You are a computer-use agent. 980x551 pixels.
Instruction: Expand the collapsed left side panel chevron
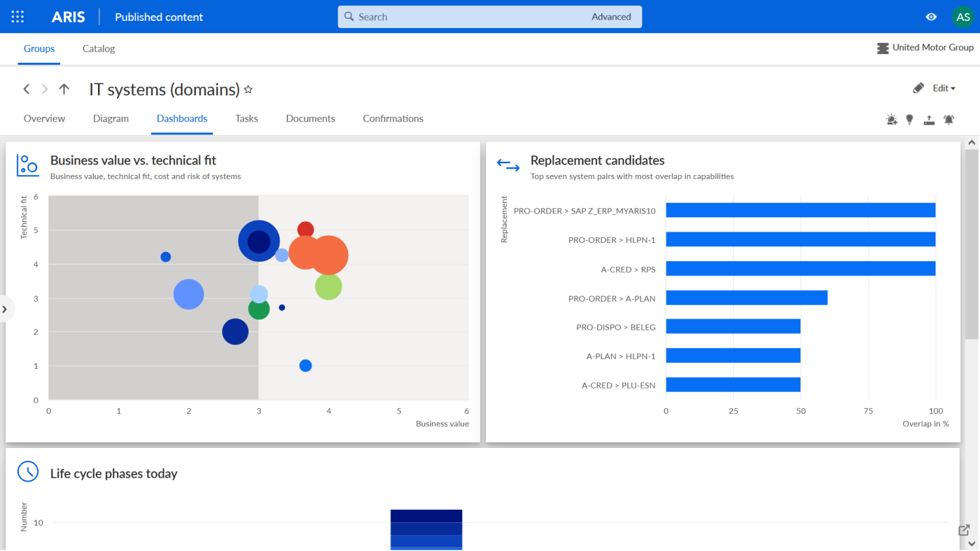coord(5,309)
